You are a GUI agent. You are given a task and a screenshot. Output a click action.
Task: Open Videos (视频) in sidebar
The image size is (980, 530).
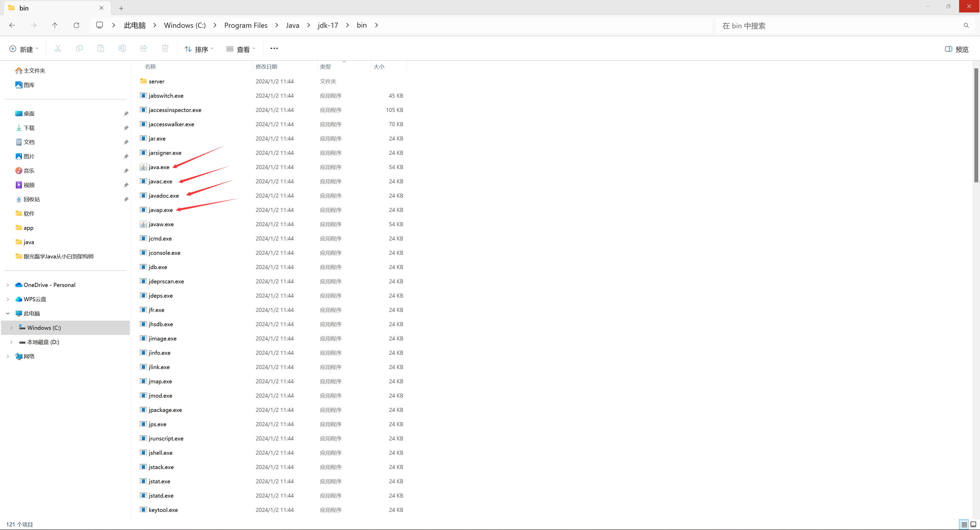25,185
